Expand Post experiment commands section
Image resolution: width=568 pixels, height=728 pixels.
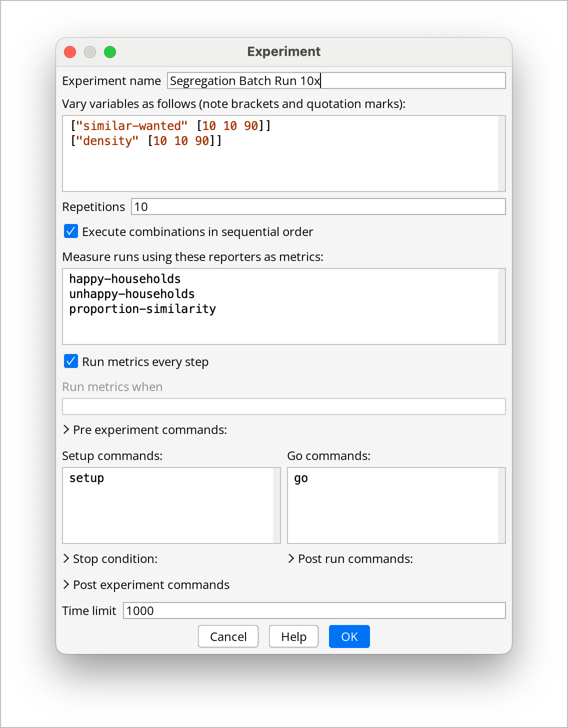pos(66,585)
